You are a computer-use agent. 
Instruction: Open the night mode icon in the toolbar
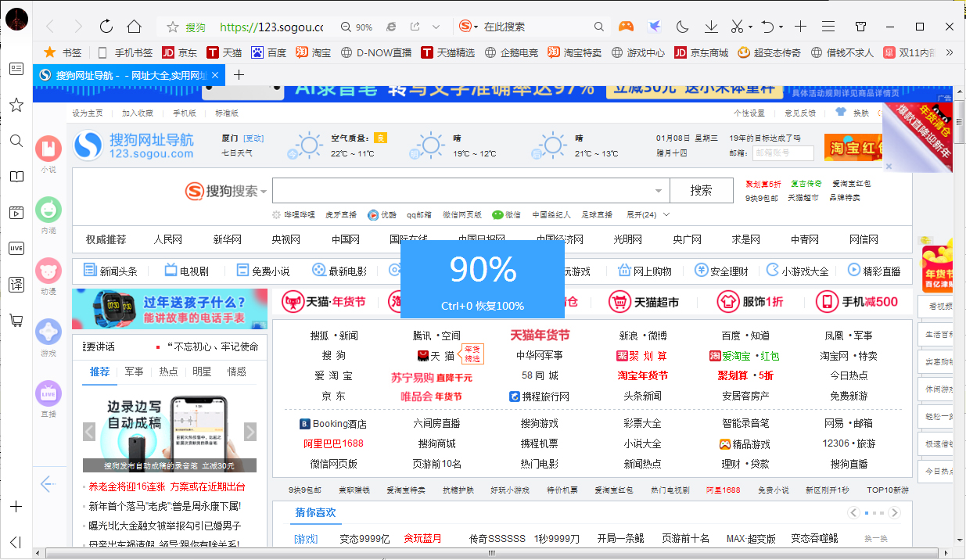tap(681, 26)
